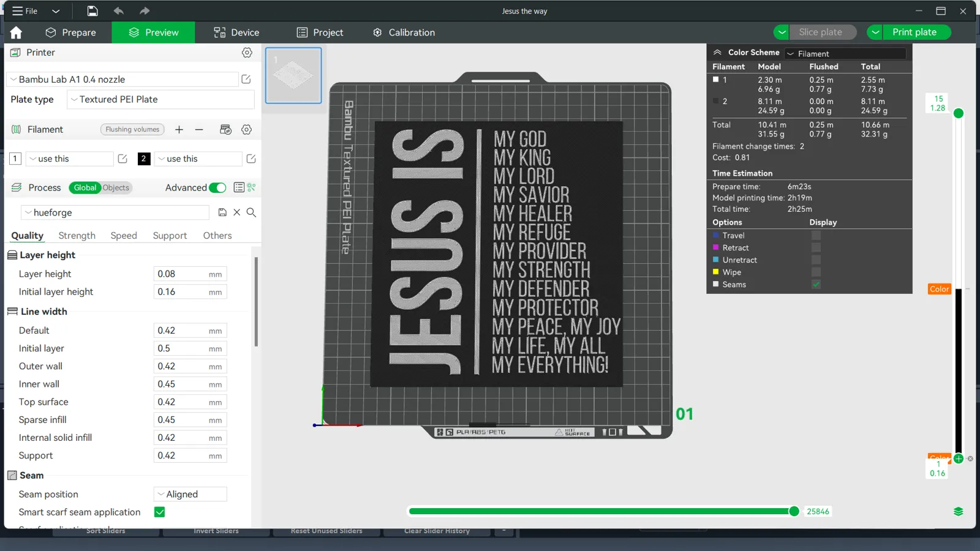Screen dimensions: 980x551
Task: Open the Plate type dropdown
Action: [x=160, y=99]
